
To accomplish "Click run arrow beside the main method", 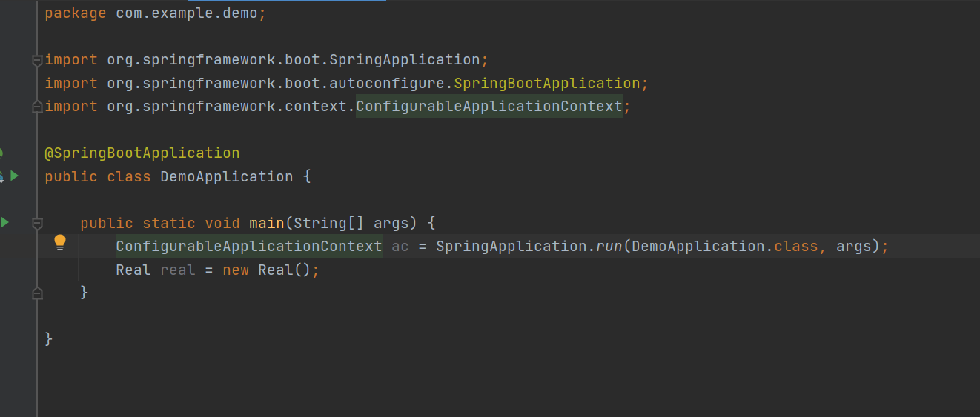I will click(x=5, y=222).
